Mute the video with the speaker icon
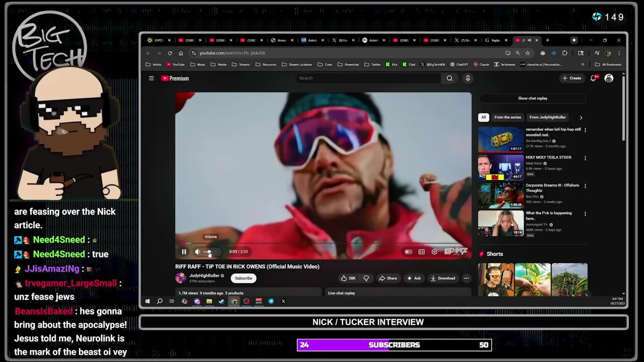Image resolution: width=644 pixels, height=362 pixels. click(x=198, y=252)
